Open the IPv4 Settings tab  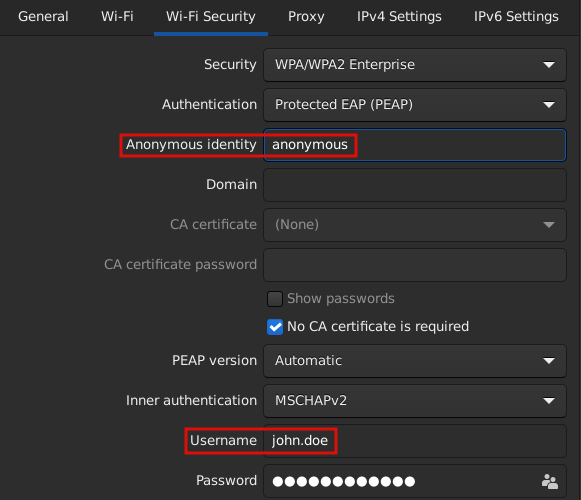pyautogui.click(x=399, y=17)
